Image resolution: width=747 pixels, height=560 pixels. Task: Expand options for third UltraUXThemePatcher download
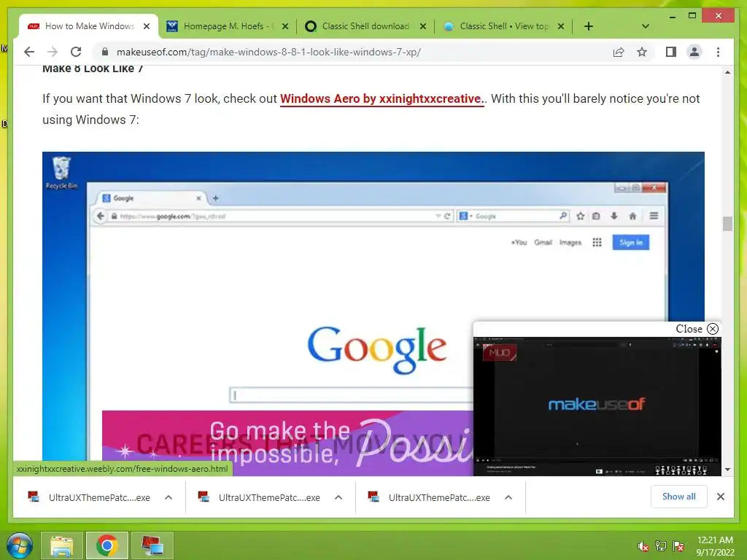pos(508,497)
